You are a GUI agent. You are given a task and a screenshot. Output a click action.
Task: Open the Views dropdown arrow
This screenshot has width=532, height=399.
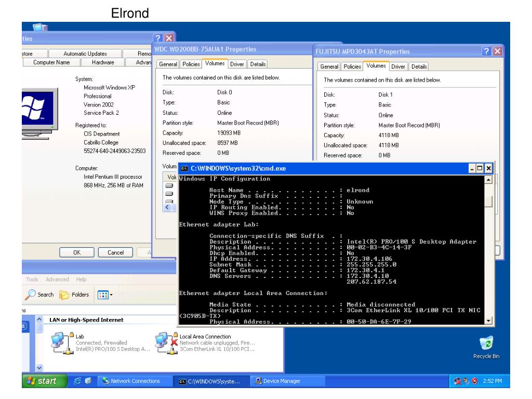[111, 295]
